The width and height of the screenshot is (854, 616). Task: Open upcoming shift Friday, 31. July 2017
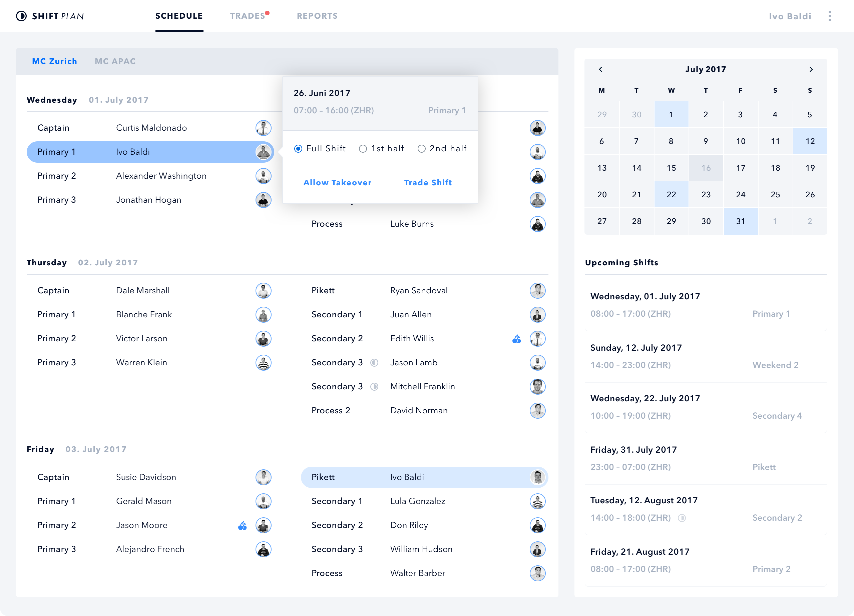(x=706, y=458)
